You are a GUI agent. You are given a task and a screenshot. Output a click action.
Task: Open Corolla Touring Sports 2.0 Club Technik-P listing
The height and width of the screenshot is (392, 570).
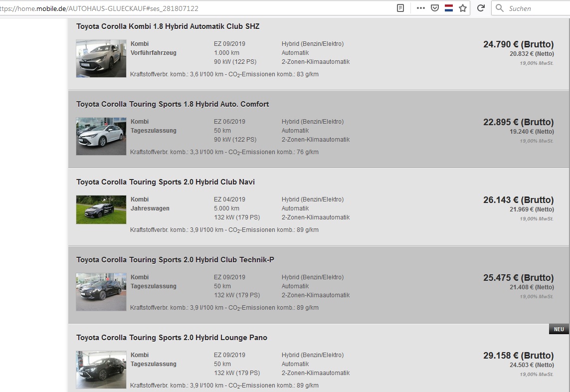(x=175, y=260)
